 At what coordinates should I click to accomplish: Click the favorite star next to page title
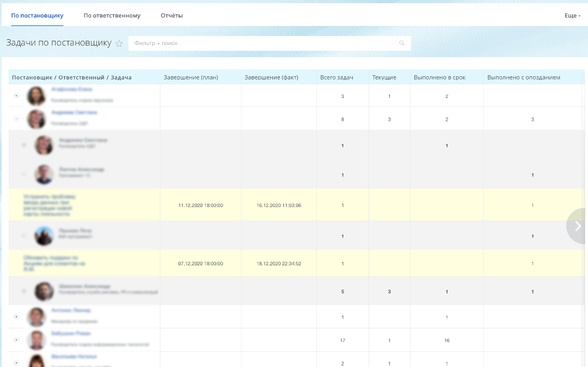tap(119, 43)
